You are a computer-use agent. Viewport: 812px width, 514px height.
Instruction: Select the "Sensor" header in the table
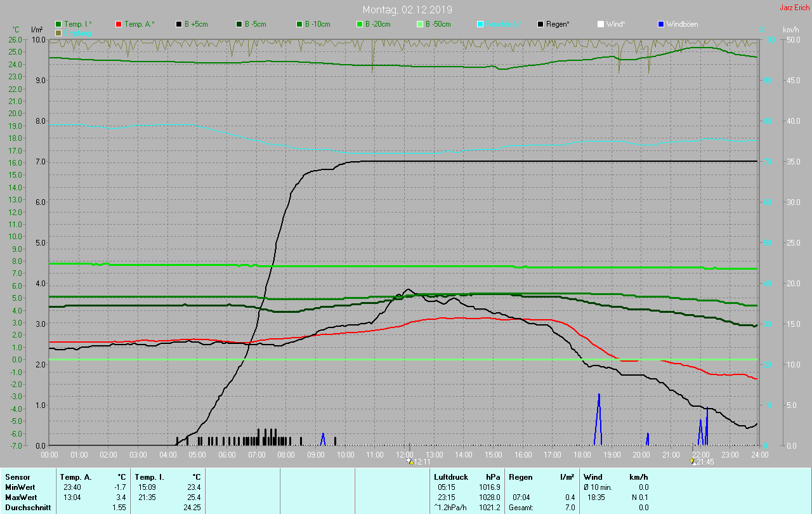pos(17,477)
